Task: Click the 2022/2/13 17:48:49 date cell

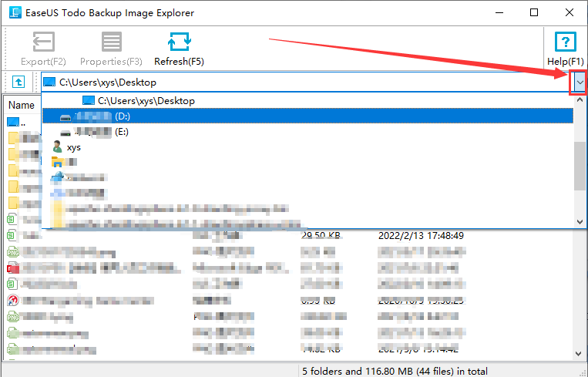Action: 421,236
